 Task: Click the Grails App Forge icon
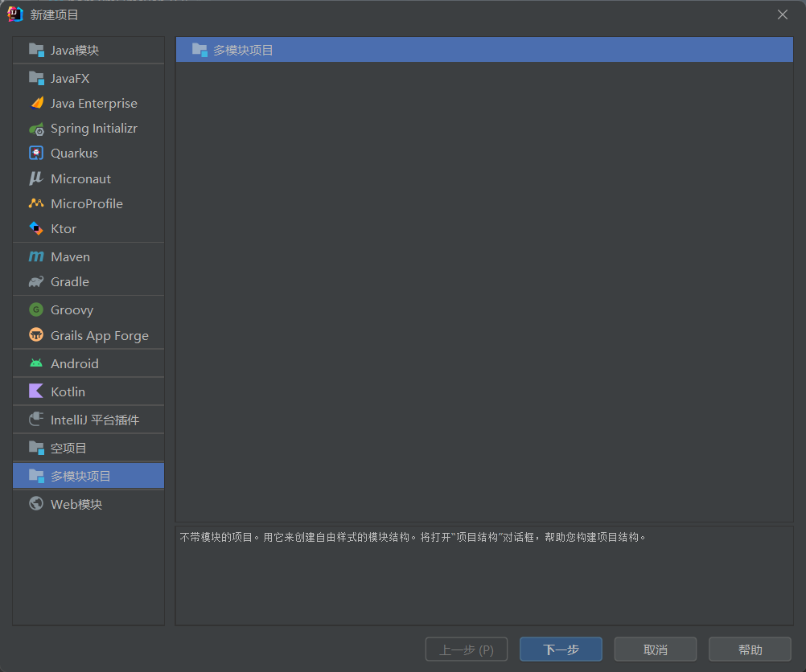click(x=36, y=335)
